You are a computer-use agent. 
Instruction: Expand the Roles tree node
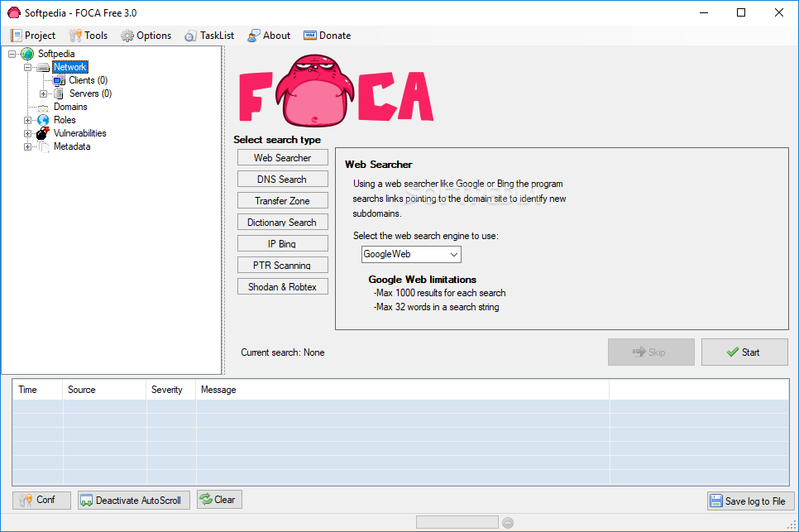(x=27, y=120)
